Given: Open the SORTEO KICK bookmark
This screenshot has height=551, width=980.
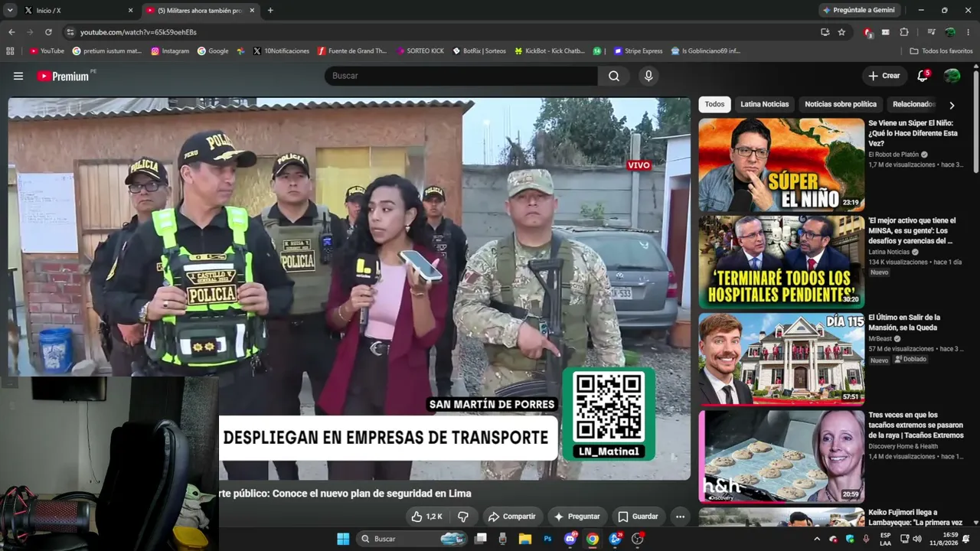Looking at the screenshot, I should click(x=420, y=51).
